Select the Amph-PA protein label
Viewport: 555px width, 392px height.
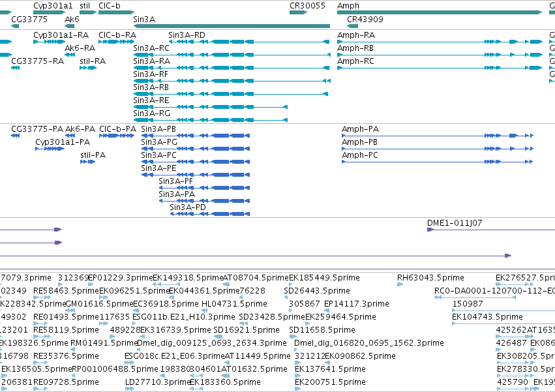point(360,129)
